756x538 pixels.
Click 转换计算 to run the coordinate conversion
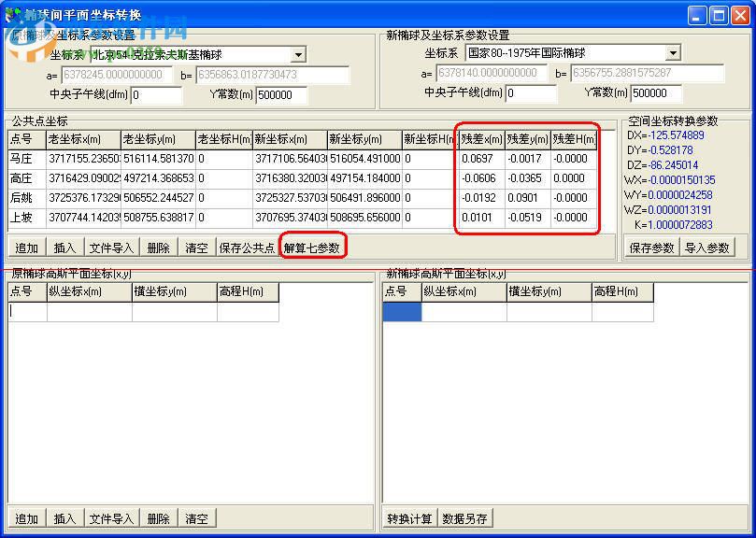click(x=412, y=517)
